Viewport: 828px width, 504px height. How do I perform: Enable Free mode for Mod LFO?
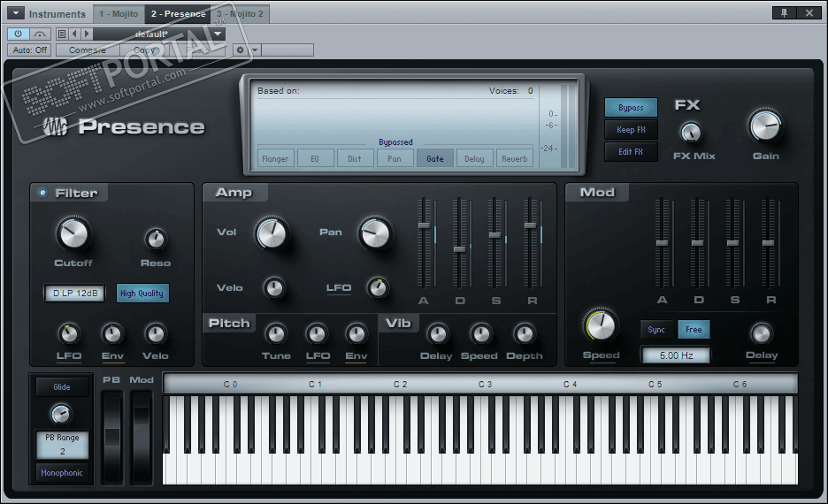[x=694, y=330]
